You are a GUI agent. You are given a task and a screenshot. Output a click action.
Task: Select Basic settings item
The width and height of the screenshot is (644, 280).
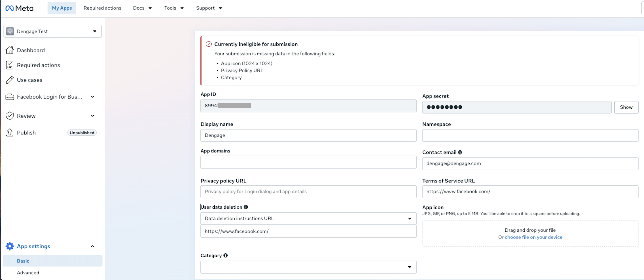click(x=52, y=261)
